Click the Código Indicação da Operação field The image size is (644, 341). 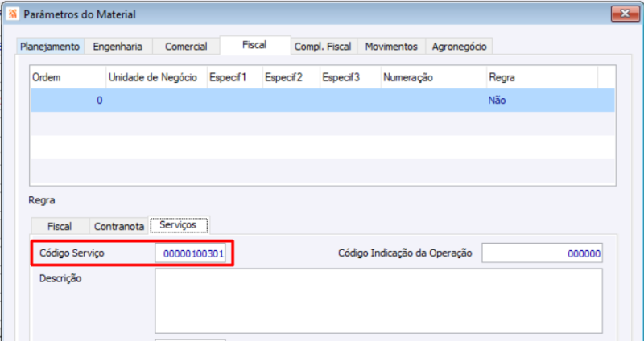(x=542, y=253)
